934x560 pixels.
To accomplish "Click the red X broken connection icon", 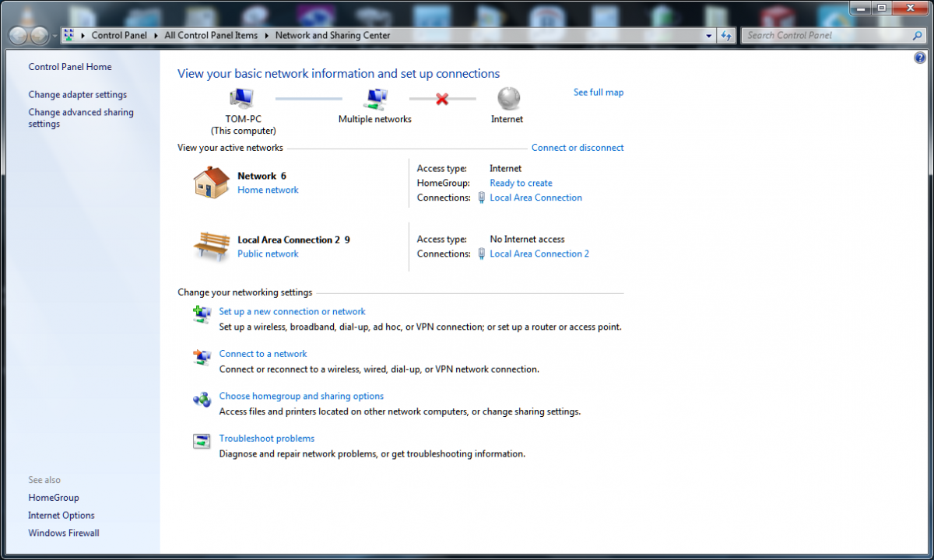I will point(442,99).
